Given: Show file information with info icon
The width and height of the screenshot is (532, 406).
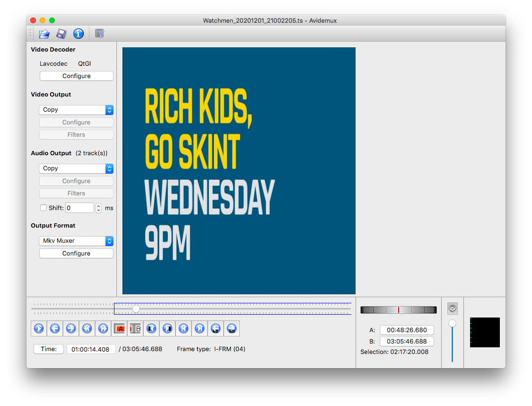Looking at the screenshot, I should coord(78,34).
